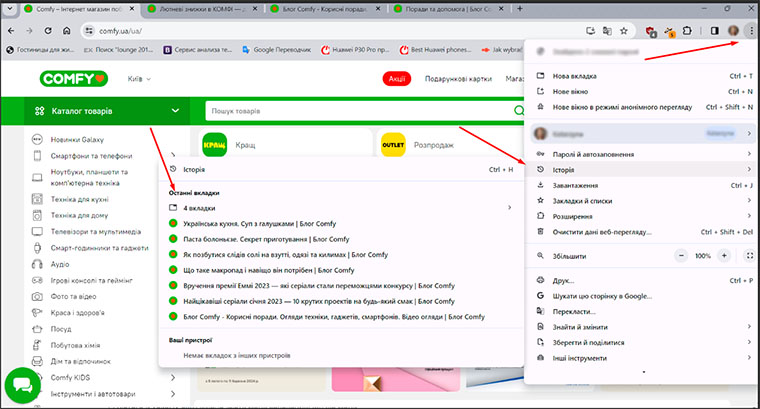Zoom out with the minus button
This screenshot has height=409, width=760.
click(x=681, y=255)
